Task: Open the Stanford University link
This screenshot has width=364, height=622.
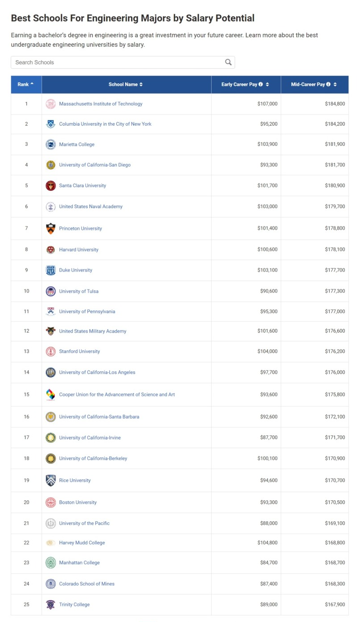Action: pos(79,351)
